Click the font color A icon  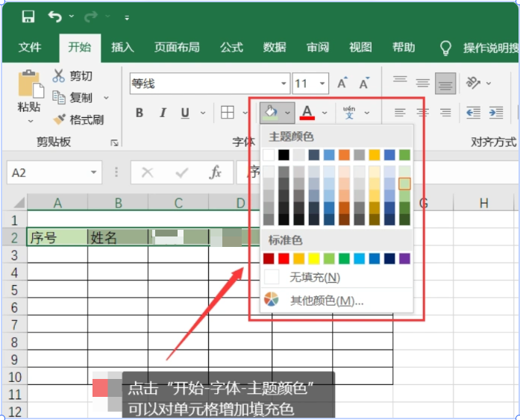[307, 113]
